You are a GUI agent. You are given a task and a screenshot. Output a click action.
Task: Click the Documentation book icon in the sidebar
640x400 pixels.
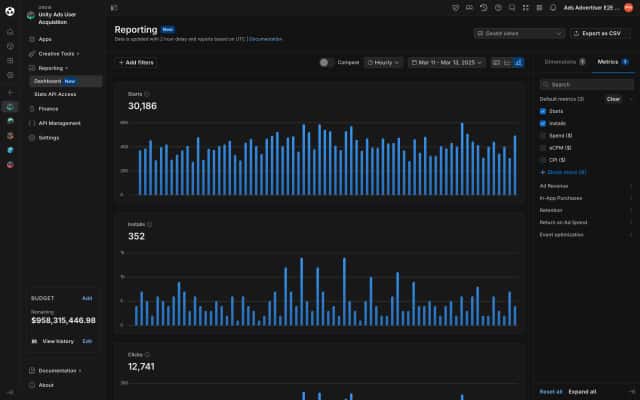(x=32, y=371)
